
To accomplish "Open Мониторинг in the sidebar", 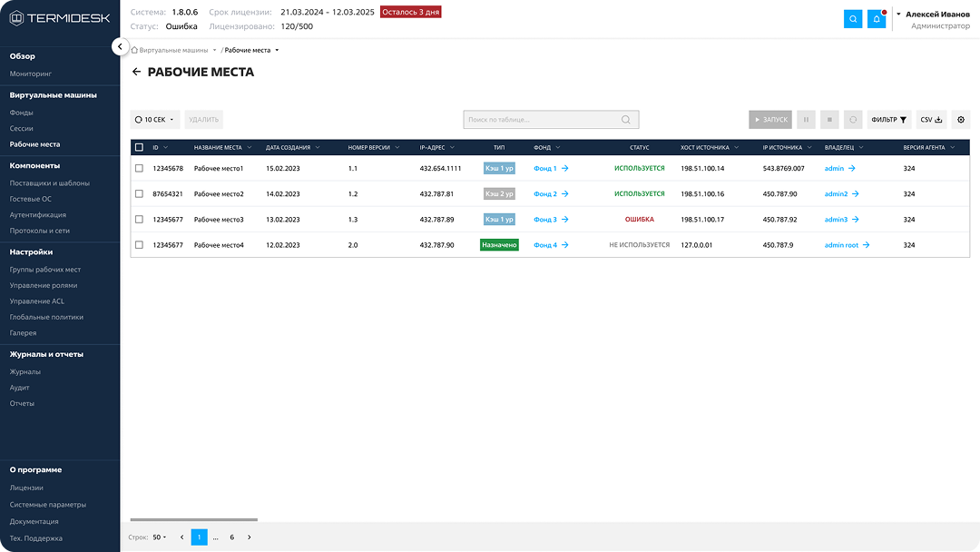I will (31, 73).
